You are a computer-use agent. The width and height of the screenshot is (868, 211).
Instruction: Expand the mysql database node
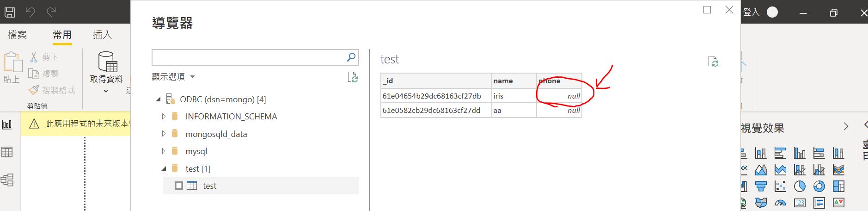pos(164,151)
